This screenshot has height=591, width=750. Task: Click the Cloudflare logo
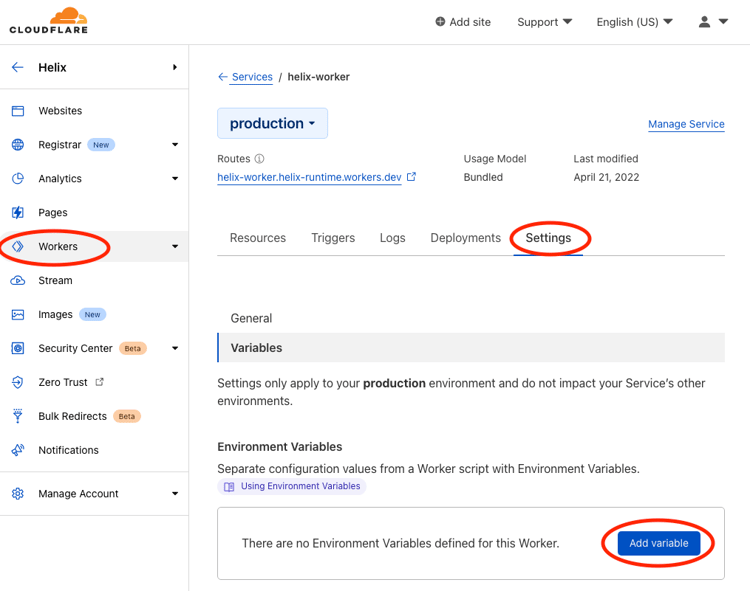tap(48, 21)
